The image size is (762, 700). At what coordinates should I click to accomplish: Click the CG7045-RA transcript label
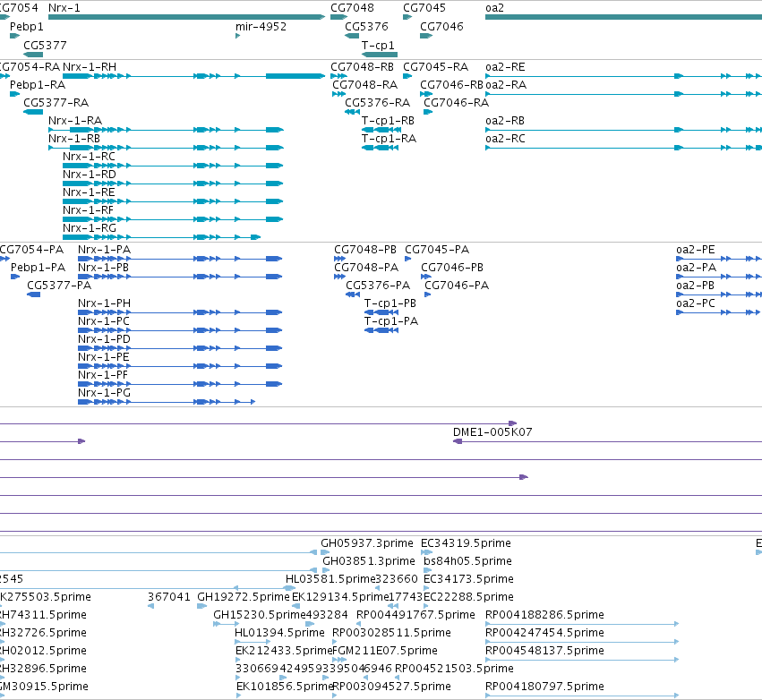click(435, 66)
